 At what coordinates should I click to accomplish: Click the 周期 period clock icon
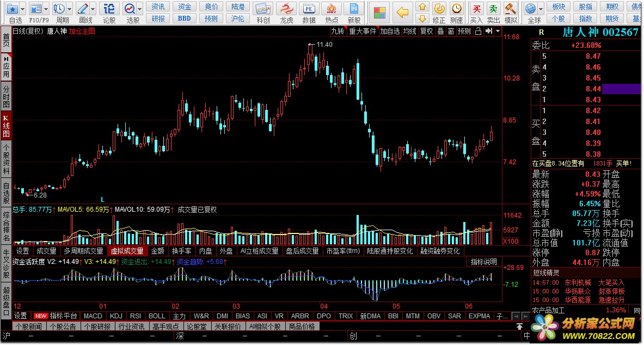[x=59, y=8]
